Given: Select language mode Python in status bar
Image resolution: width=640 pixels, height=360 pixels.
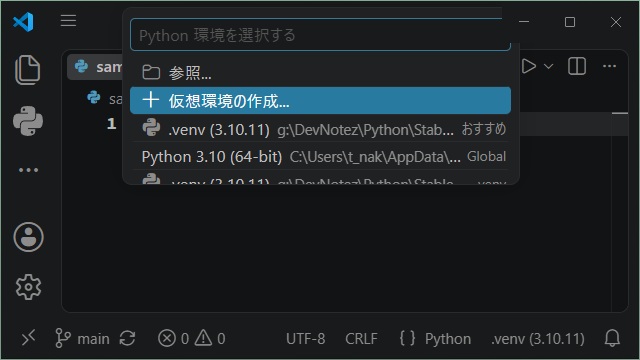Looking at the screenshot, I should pyautogui.click(x=448, y=339).
